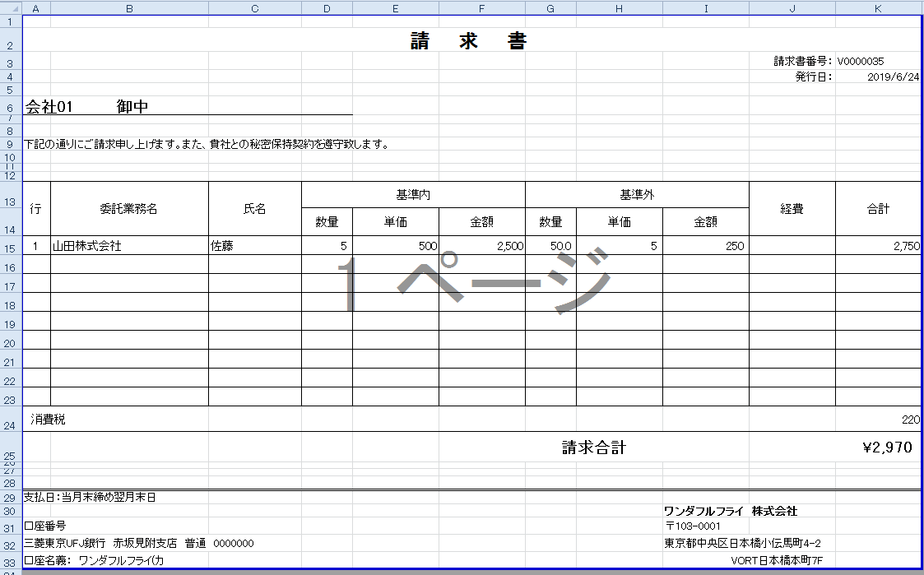Click the 山田株式会社 cell
This screenshot has width=924, height=575.
tap(130, 246)
